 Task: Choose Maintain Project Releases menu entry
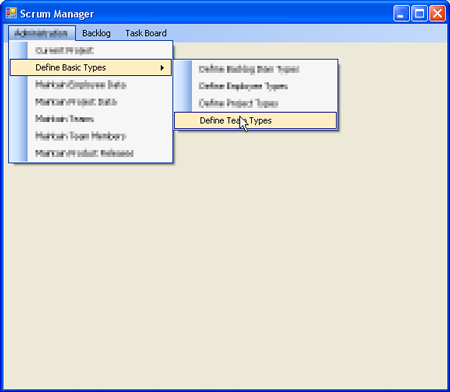click(91, 153)
